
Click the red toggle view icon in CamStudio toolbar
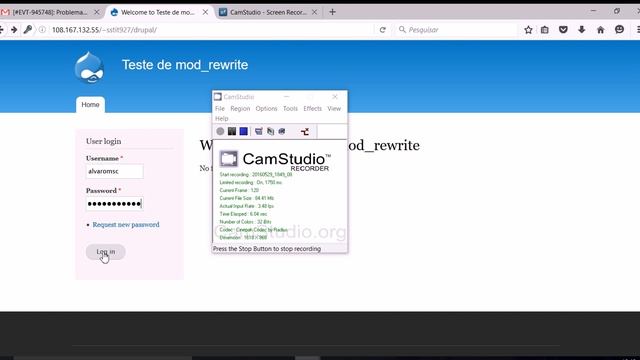pos(305,131)
